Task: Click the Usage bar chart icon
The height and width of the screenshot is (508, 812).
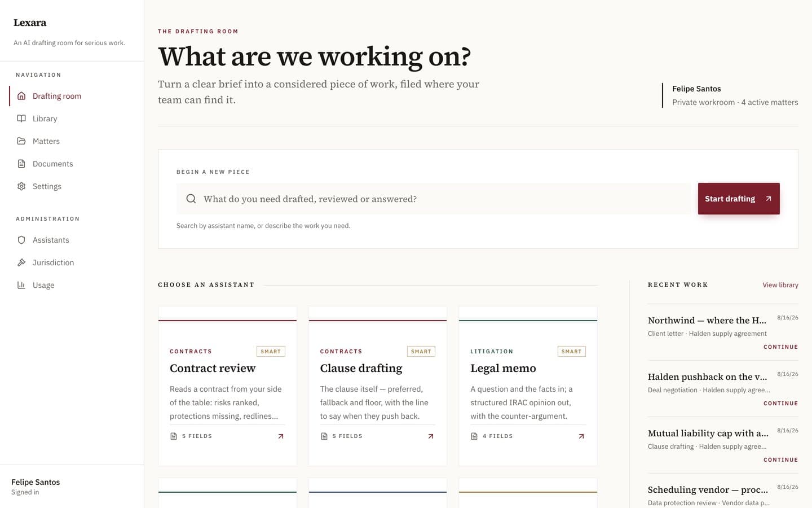Action: point(21,285)
